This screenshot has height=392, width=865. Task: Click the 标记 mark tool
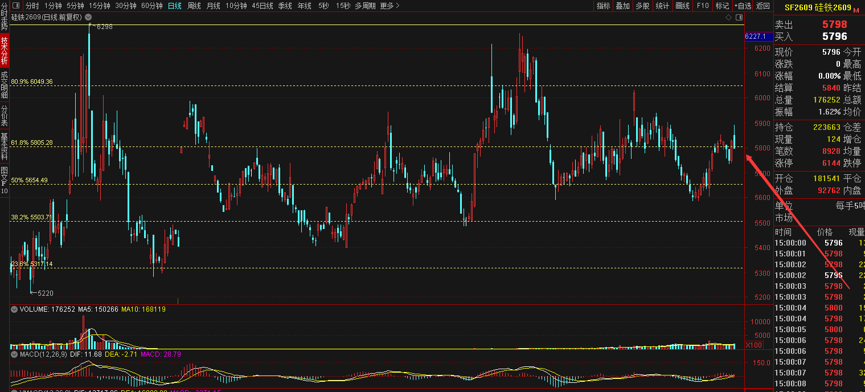tap(723, 6)
